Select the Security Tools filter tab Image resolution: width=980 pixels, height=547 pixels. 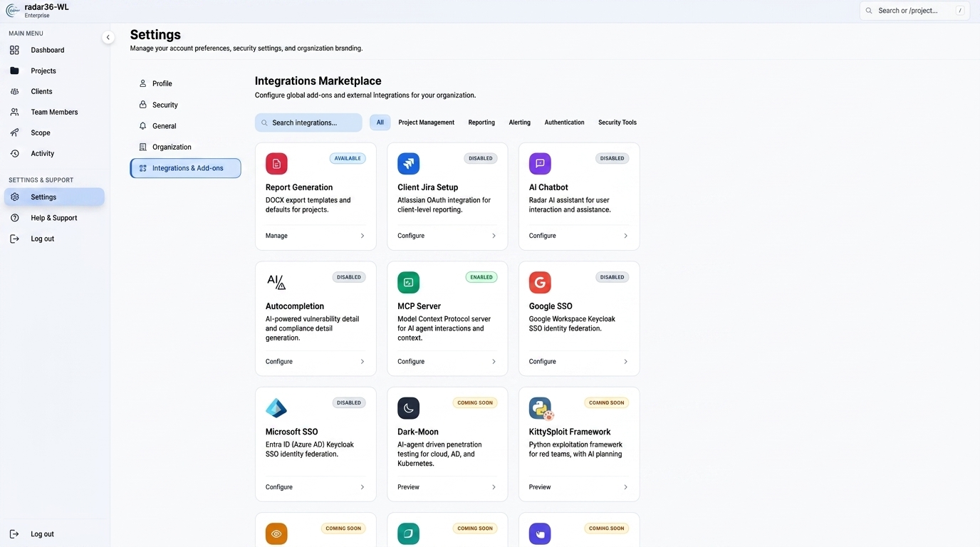click(x=617, y=123)
